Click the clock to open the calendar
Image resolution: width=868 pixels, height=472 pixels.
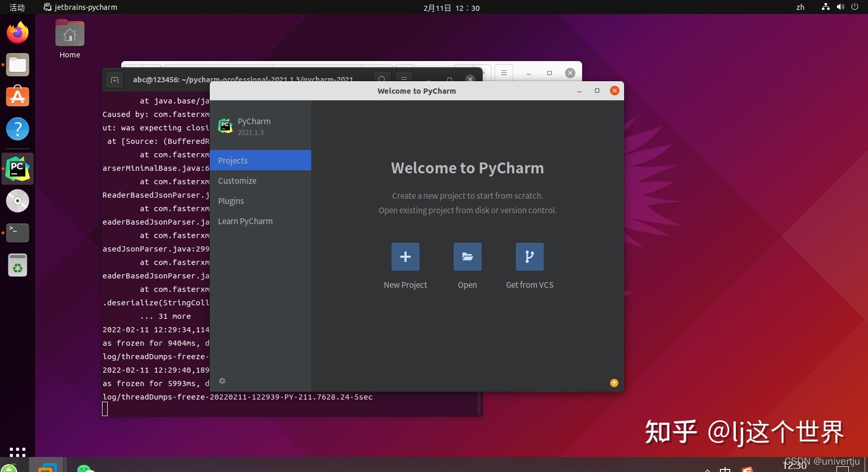(450, 8)
